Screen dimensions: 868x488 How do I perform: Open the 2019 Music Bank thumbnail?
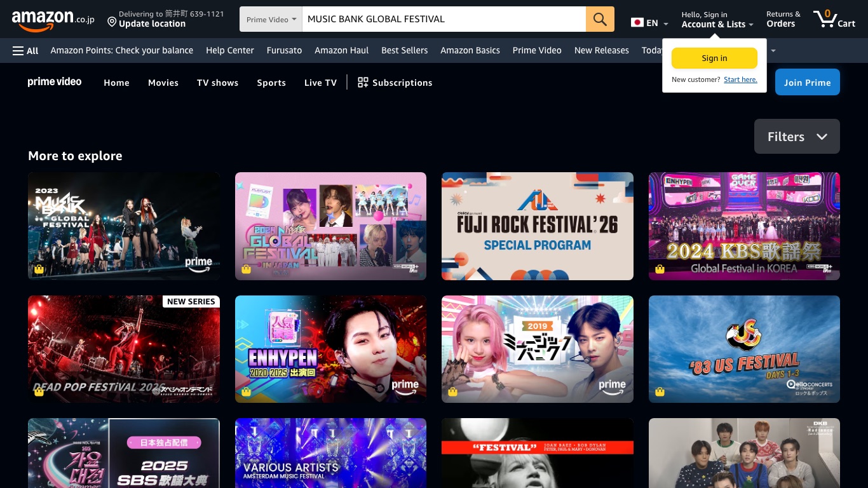point(538,349)
